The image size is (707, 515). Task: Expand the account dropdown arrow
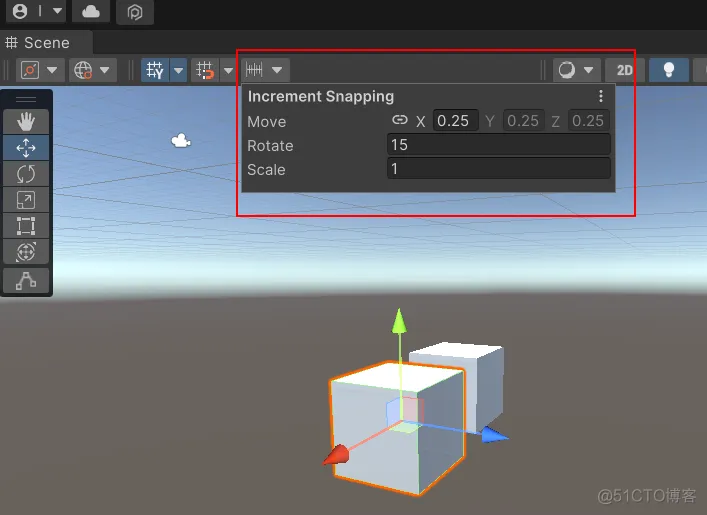(x=57, y=10)
